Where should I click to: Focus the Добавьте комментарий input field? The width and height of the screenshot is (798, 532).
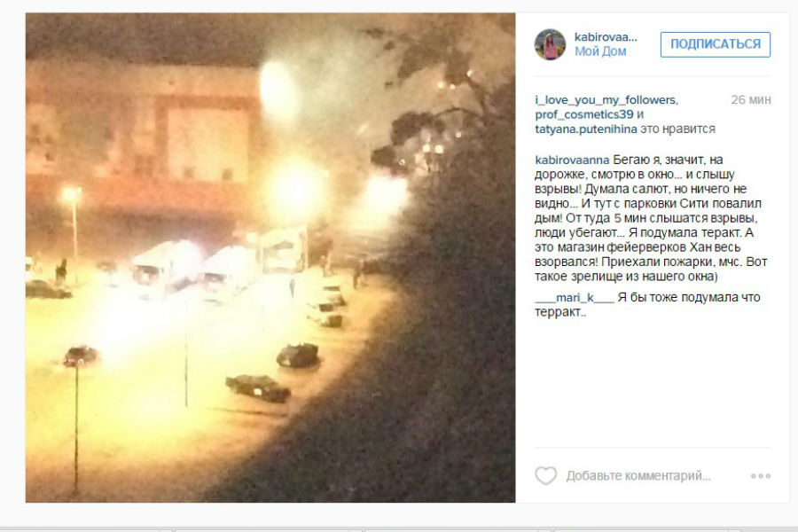click(638, 476)
